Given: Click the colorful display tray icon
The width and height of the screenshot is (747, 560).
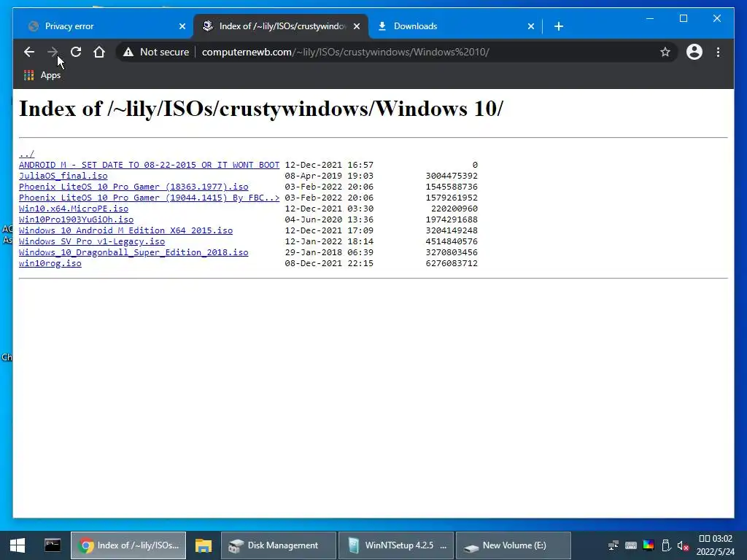Looking at the screenshot, I should coord(649,545).
